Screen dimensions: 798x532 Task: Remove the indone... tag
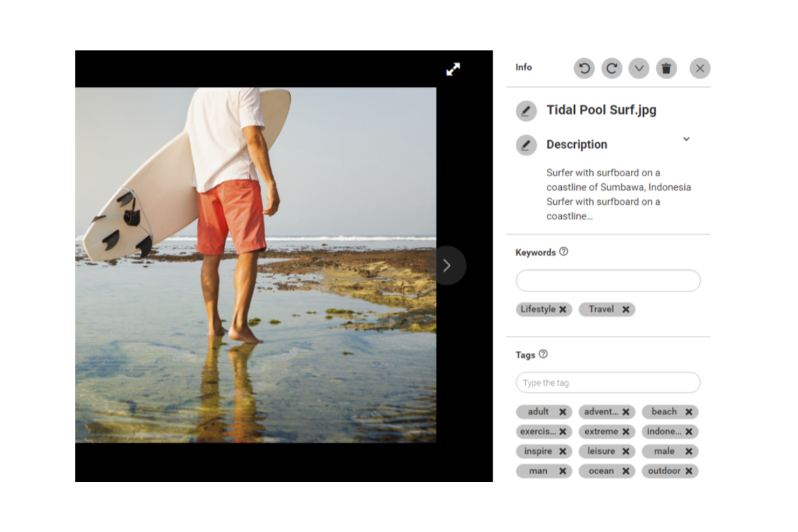(x=689, y=432)
